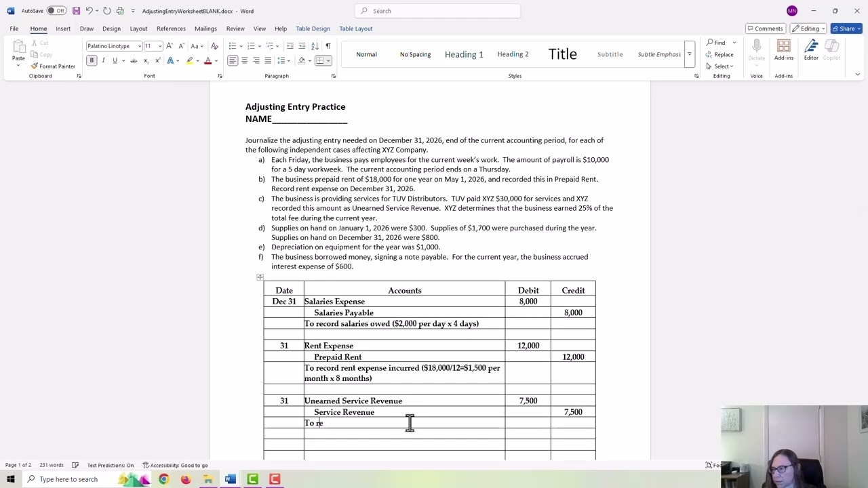Toggle Show/Hide paragraph marks
Image resolution: width=868 pixels, height=488 pixels.
coord(328,45)
